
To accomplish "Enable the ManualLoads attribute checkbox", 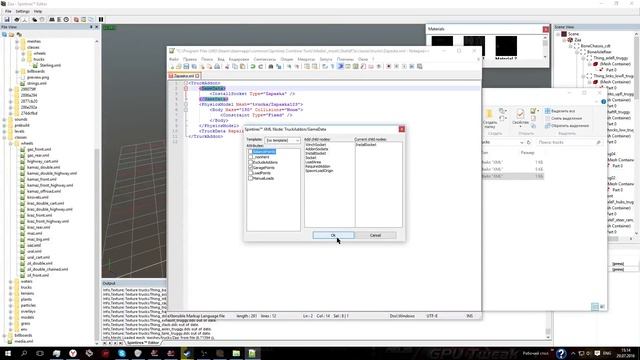I will pos(251,178).
